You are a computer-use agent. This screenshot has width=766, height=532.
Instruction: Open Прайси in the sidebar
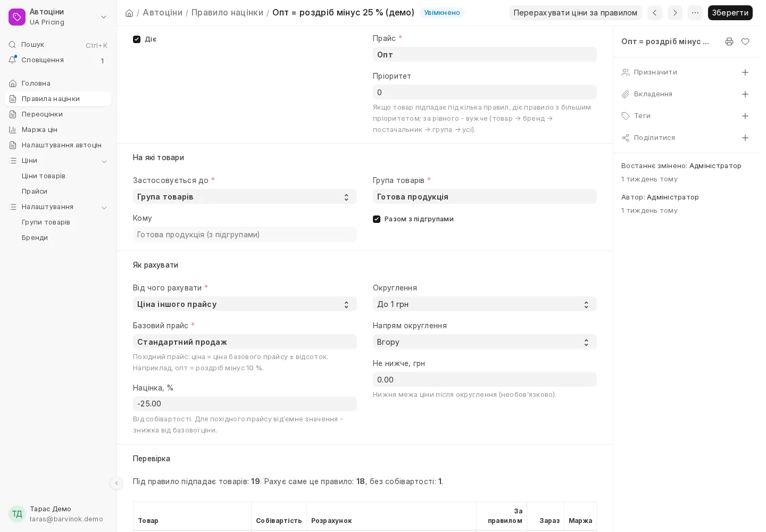coord(59,192)
